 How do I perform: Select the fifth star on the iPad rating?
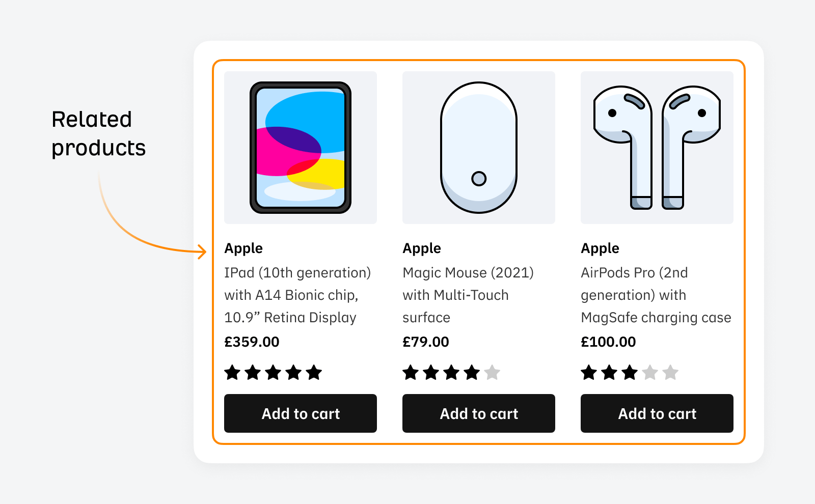pos(313,373)
